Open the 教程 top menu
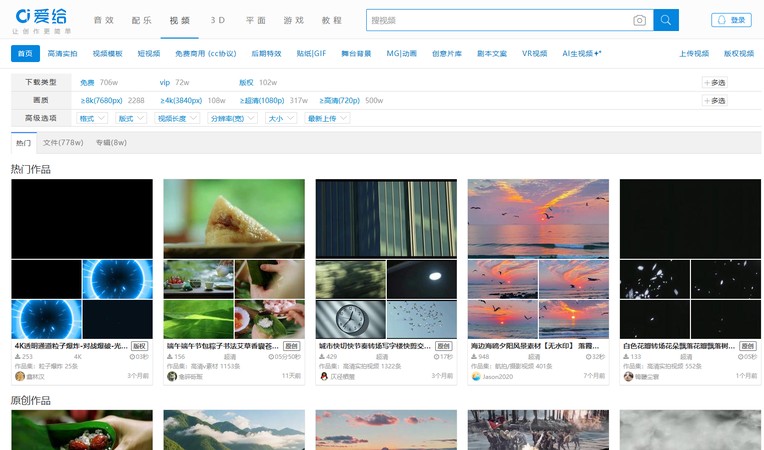The image size is (764, 450). (x=331, y=20)
